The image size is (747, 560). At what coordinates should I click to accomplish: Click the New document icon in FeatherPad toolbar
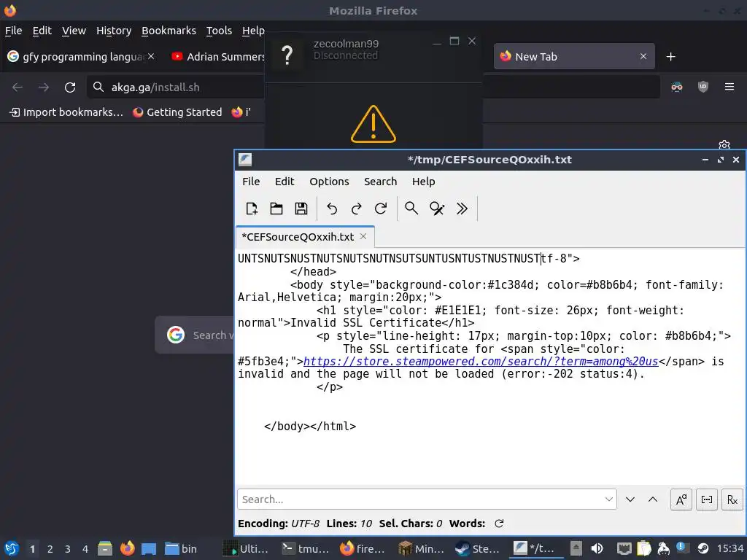click(252, 209)
